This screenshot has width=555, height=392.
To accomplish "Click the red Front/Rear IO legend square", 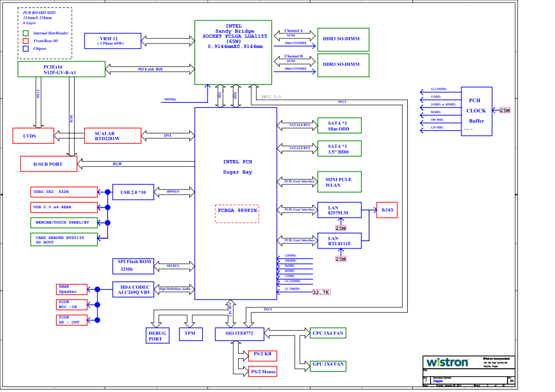I will point(26,41).
